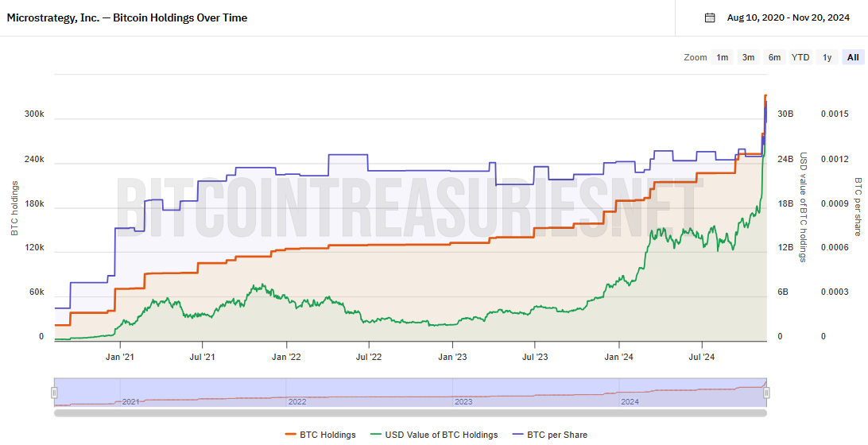
Task: Click the 2023 label in the navigator
Action: click(x=463, y=401)
